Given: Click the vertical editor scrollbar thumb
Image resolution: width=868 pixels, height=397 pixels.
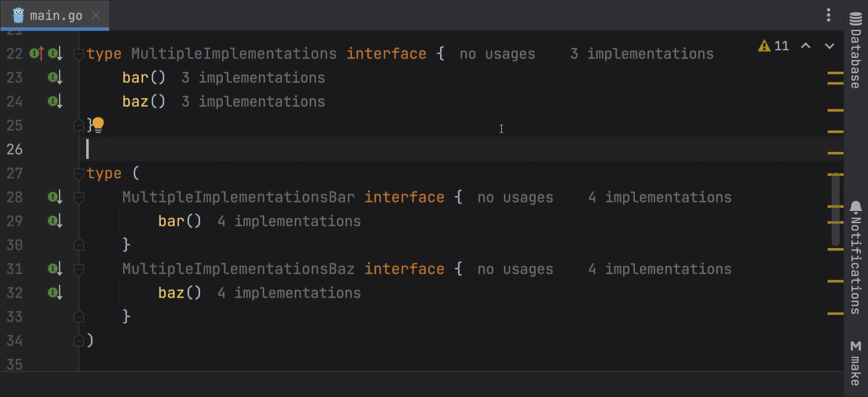Looking at the screenshot, I should (x=835, y=208).
